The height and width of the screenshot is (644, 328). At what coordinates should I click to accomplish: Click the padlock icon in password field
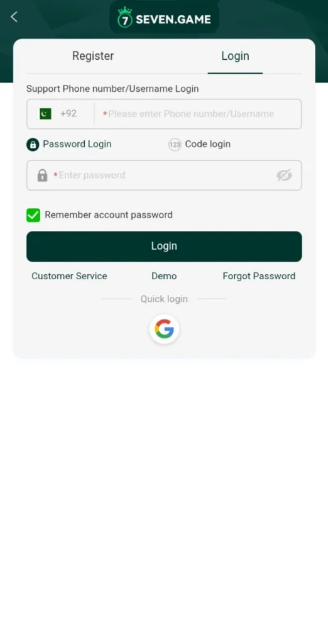(42, 175)
